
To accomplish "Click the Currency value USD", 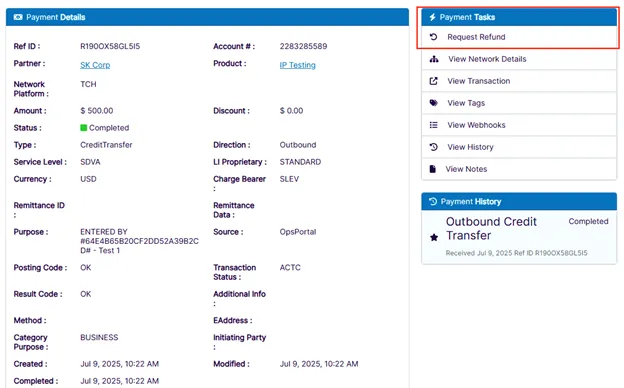I will (x=88, y=179).
